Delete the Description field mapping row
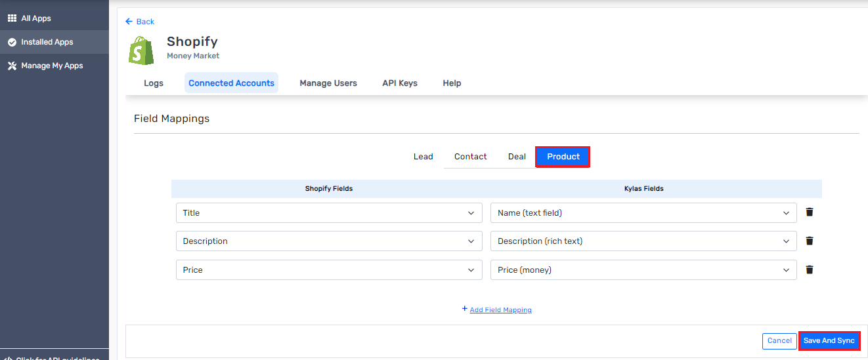868x360 pixels. 810,241
